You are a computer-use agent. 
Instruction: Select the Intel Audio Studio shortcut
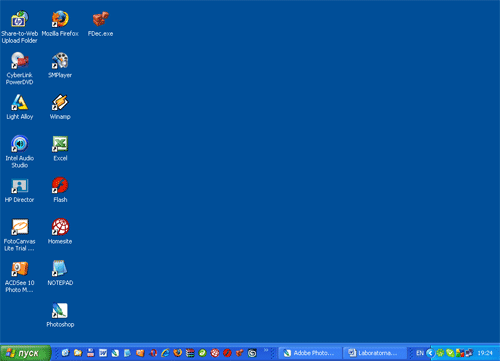[x=20, y=151]
